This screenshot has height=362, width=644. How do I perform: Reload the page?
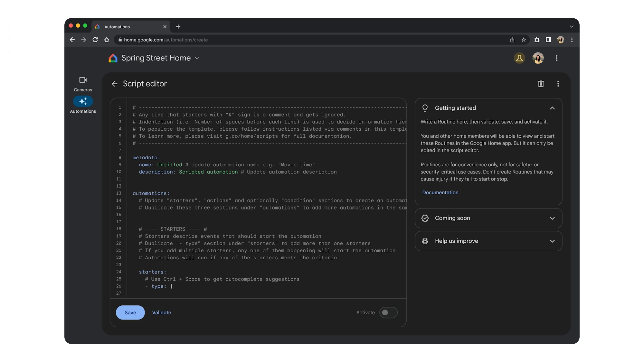tap(95, 40)
